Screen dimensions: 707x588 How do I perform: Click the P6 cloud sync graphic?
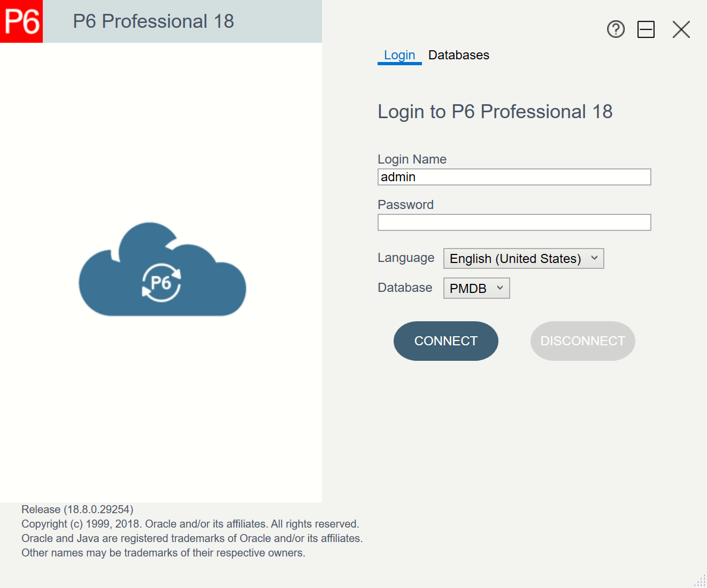click(x=162, y=267)
